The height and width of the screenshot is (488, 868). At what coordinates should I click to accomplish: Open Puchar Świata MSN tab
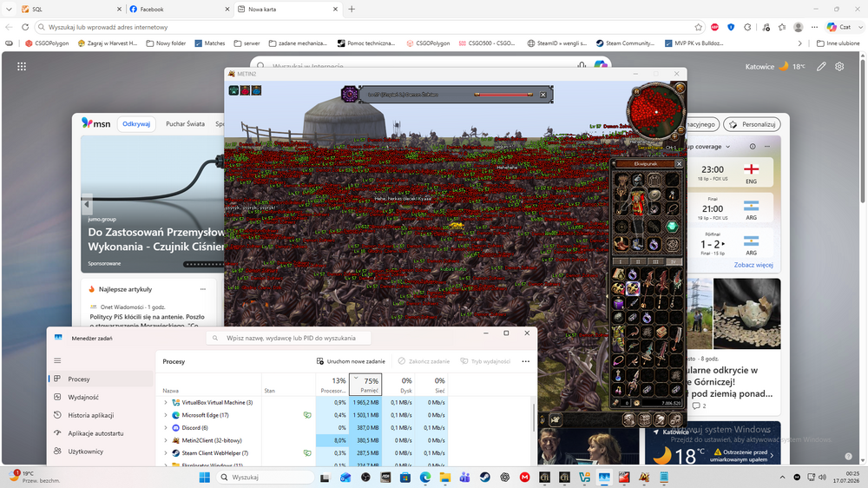[185, 124]
